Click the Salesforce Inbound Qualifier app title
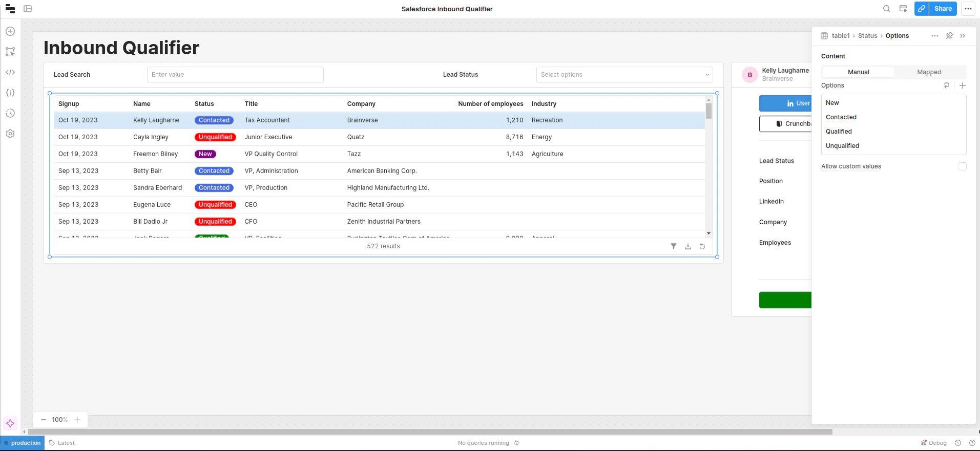980x451 pixels. 447,9
